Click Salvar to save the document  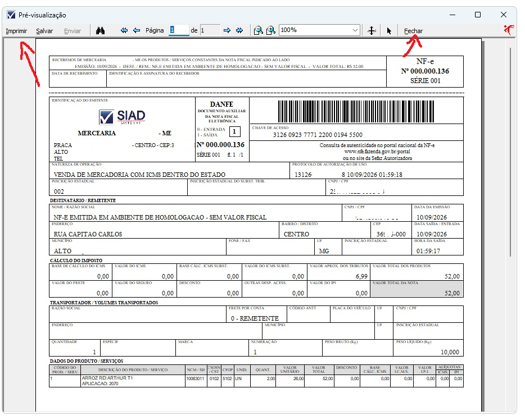(44, 31)
